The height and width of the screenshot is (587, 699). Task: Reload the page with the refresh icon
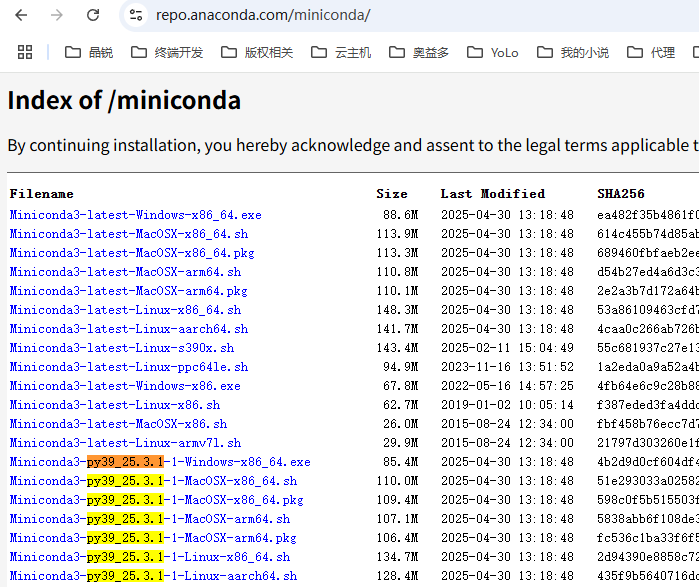tap(93, 15)
